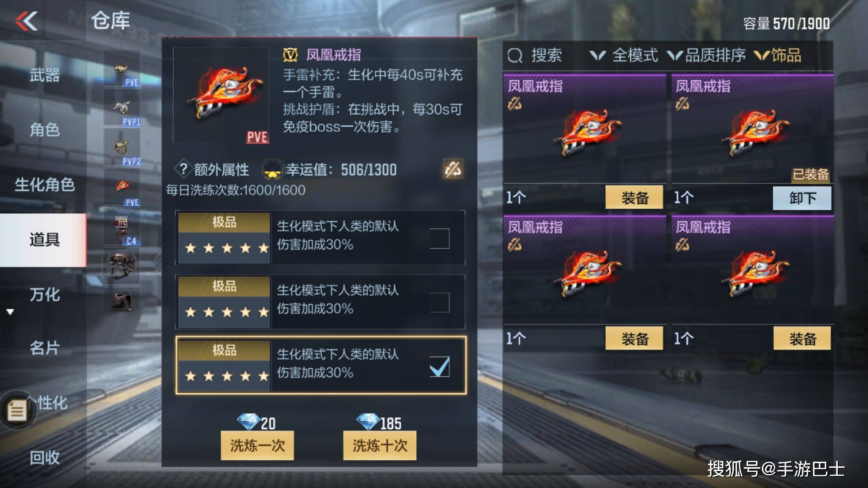The height and width of the screenshot is (488, 868).
Task: Click the question mark beside 额外属性
Action: pyautogui.click(x=183, y=169)
